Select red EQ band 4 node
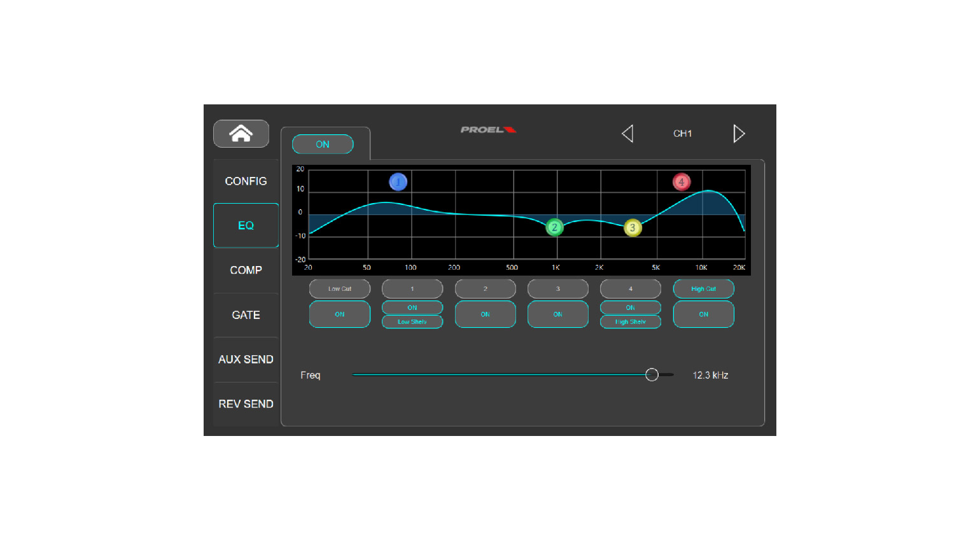980x541 pixels. [682, 182]
